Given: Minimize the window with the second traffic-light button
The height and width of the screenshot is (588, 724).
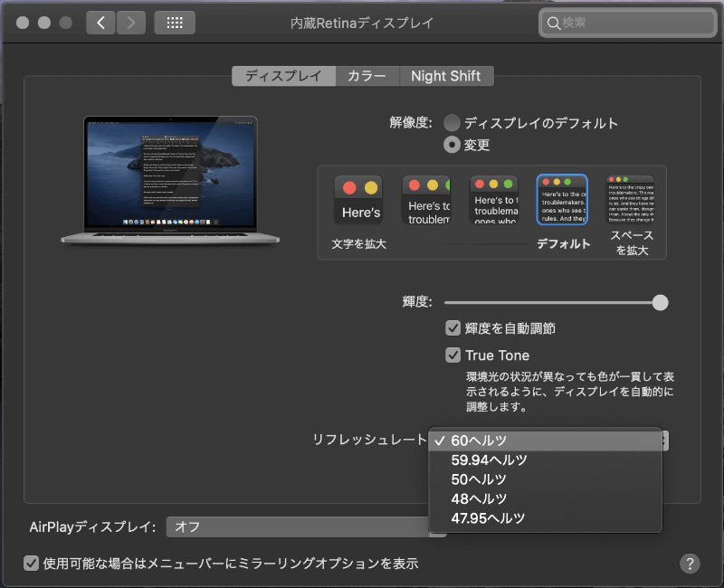Looking at the screenshot, I should coord(44,23).
